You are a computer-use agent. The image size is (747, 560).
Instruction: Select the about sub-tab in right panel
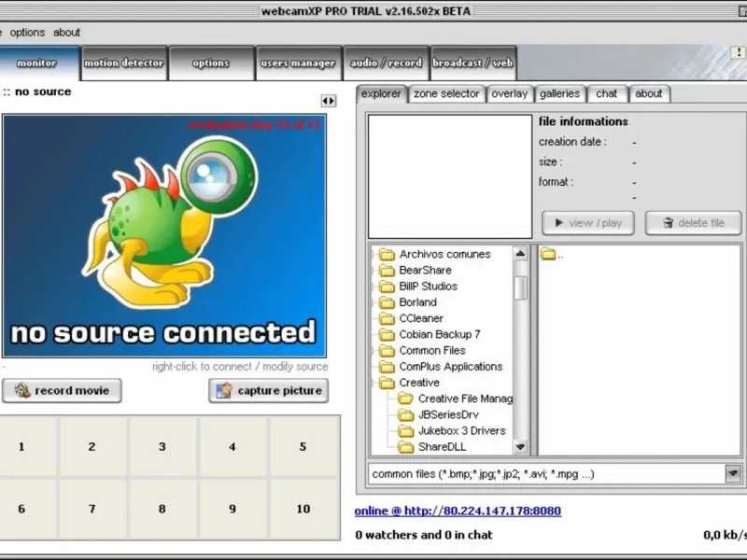pos(649,94)
